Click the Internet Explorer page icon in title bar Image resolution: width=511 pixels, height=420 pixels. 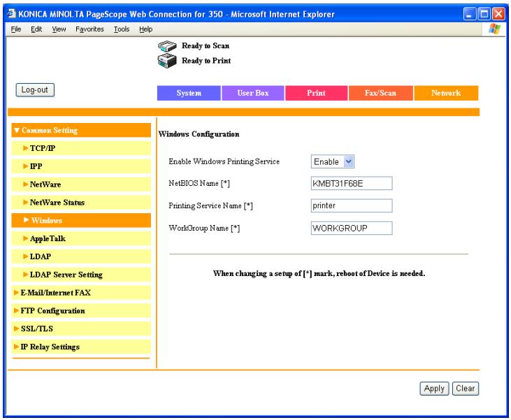click(12, 13)
